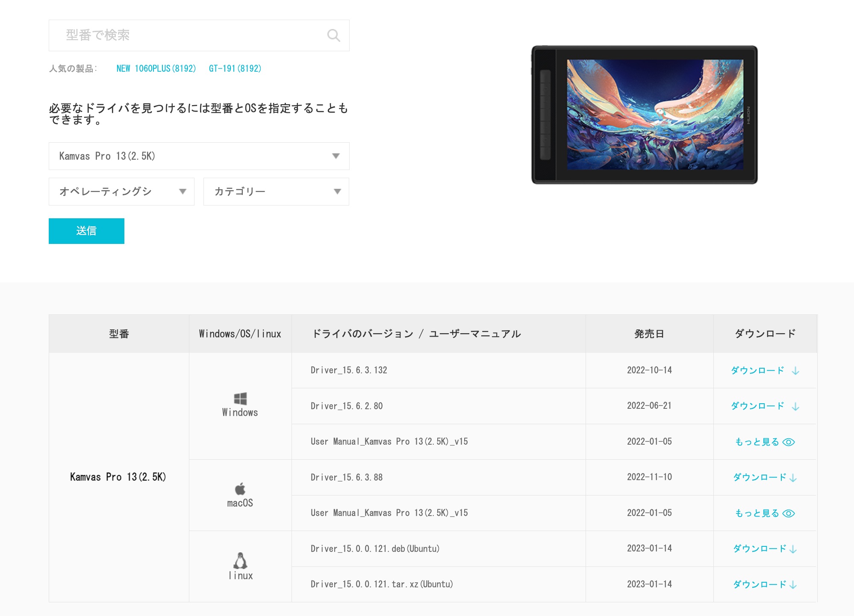The width and height of the screenshot is (854, 616).
Task: Download linux Driver_15.0.0.121.deb (Ubuntu)
Action: click(x=765, y=549)
